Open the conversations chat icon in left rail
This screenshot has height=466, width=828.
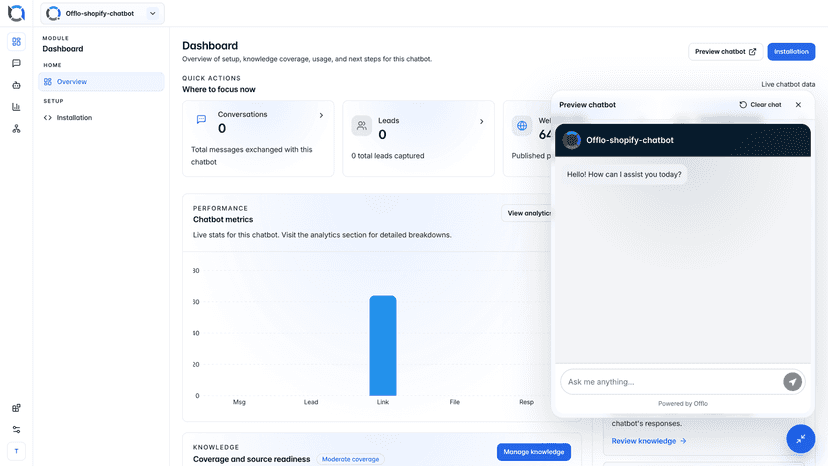[x=16, y=63]
